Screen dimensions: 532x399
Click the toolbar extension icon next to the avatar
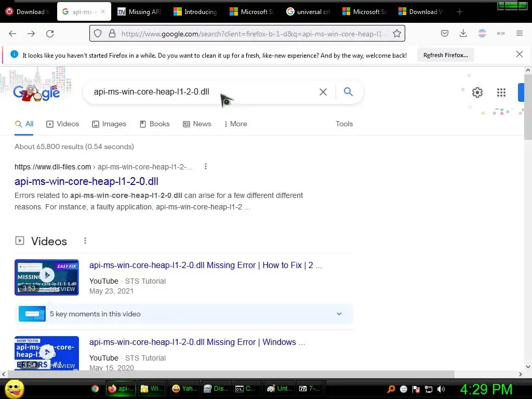click(501, 33)
